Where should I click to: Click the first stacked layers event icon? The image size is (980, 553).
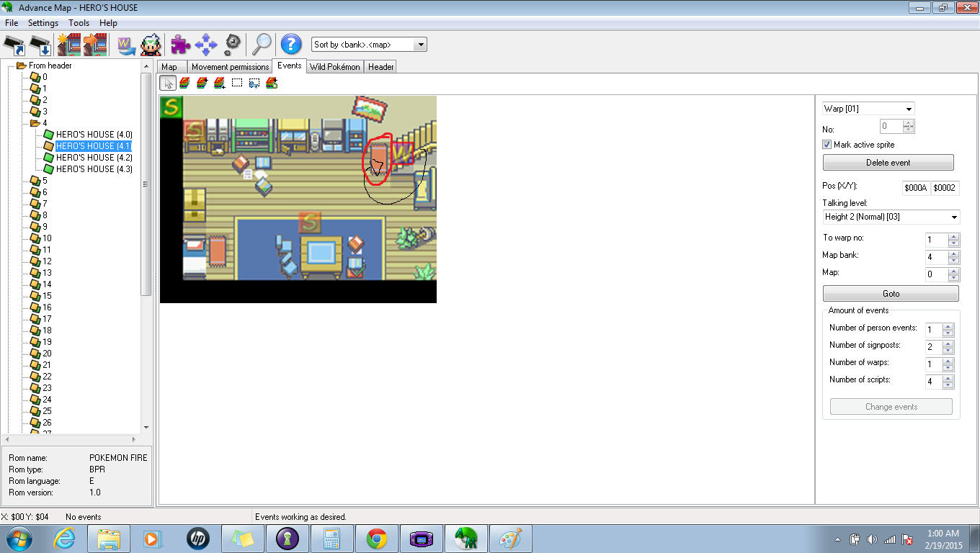[185, 83]
